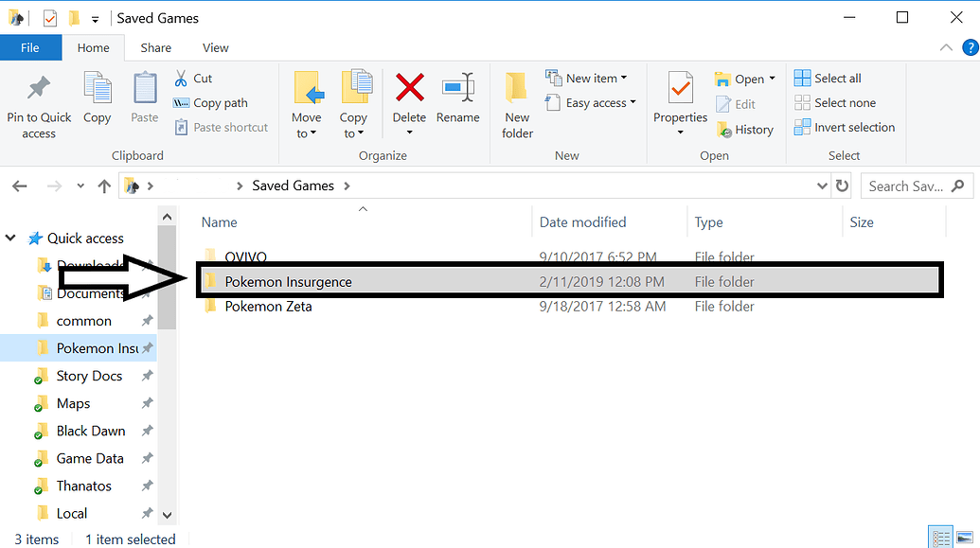
Task: Collapse the Quick access tree
Action: (11, 239)
